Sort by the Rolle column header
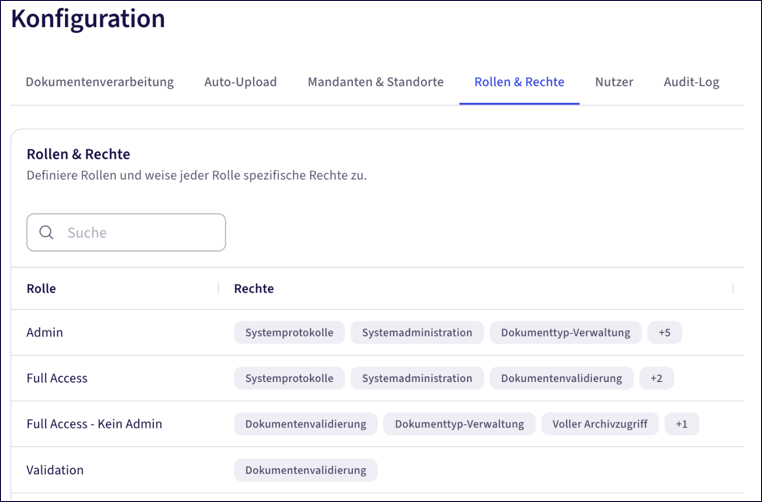Viewport: 762px width, 502px height. (41, 288)
